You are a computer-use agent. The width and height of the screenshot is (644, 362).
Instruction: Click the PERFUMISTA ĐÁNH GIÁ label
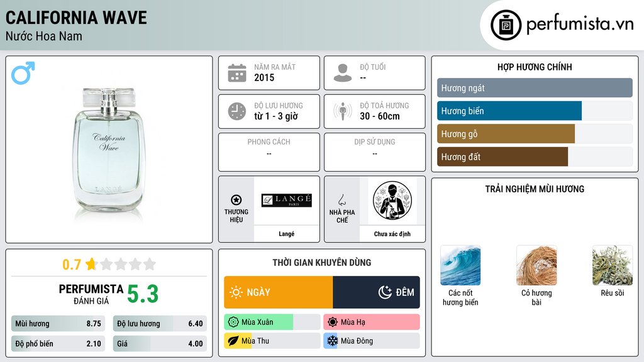pyautogui.click(x=91, y=294)
